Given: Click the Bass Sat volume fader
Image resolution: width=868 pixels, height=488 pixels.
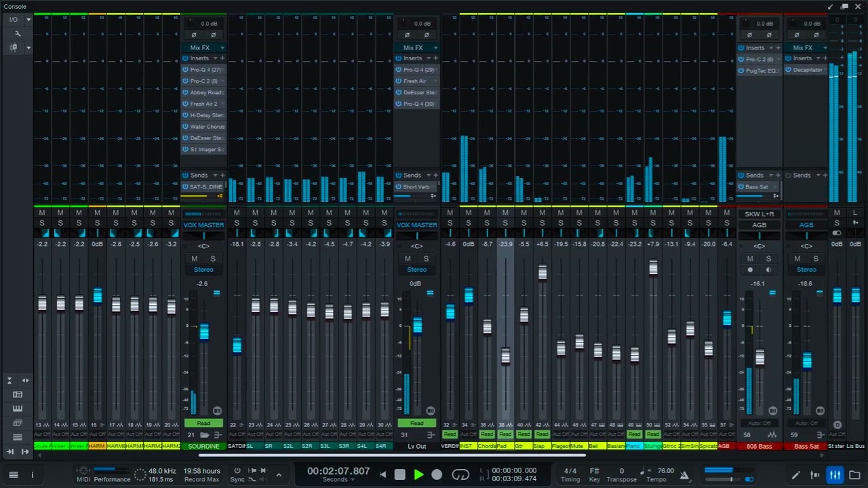Looking at the screenshot, I should 806,361.
